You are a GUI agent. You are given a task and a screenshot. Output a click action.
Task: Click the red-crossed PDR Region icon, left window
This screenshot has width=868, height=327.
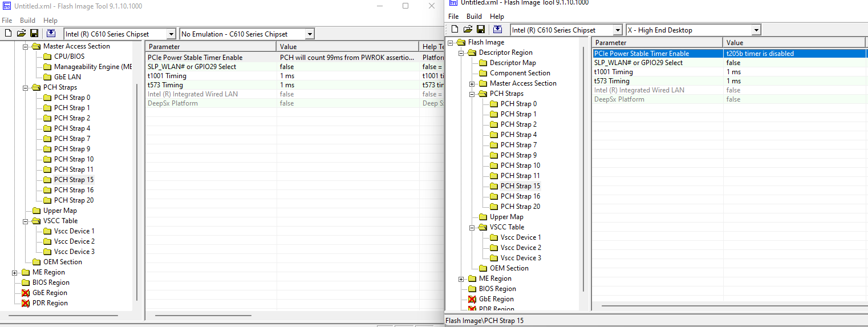(26, 303)
